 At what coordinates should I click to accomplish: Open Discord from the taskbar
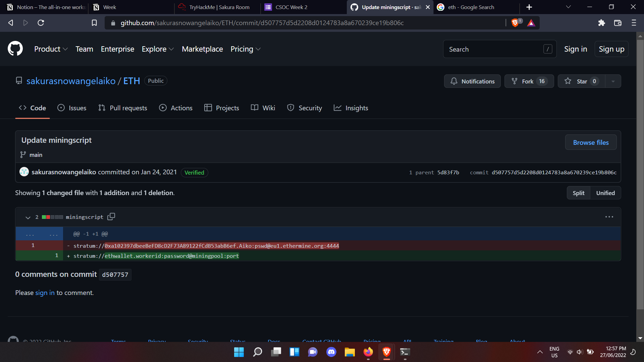click(x=331, y=352)
